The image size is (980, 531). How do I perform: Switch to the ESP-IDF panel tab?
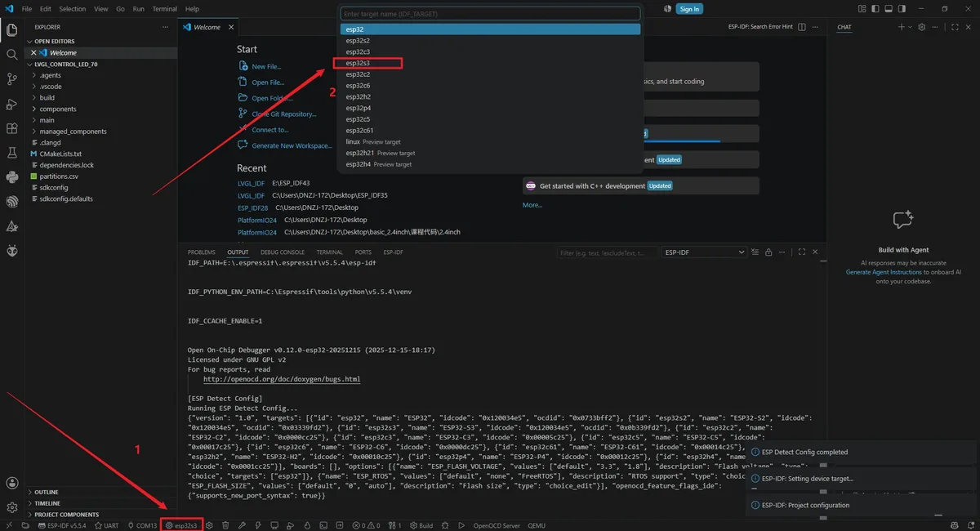point(394,252)
